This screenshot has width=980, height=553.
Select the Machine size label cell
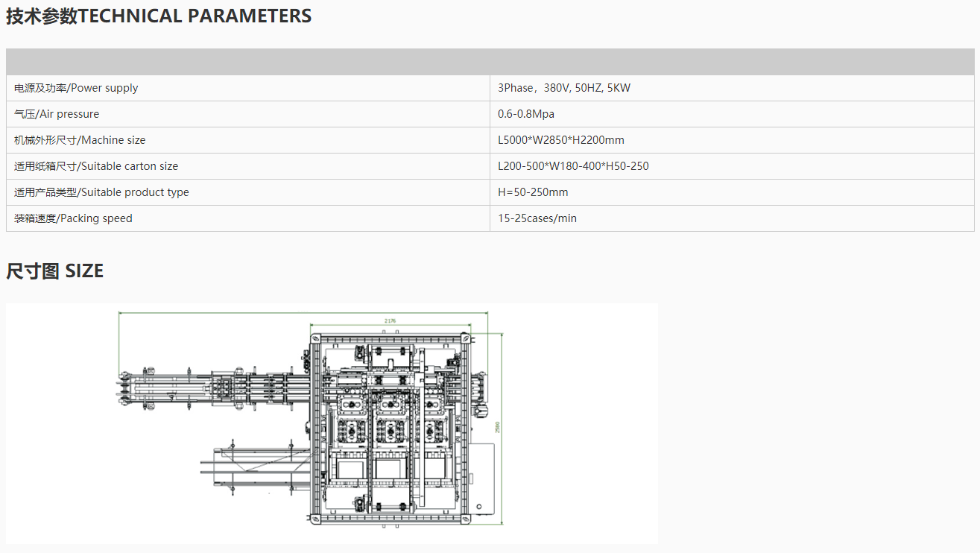80,140
